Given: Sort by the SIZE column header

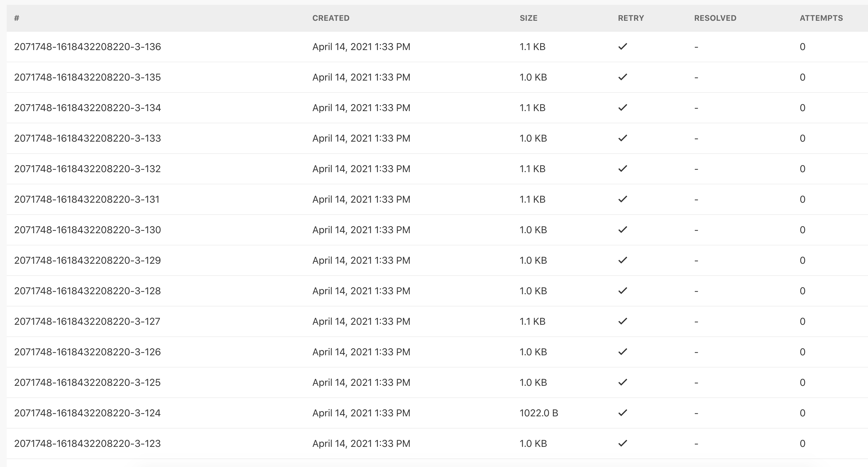Looking at the screenshot, I should 528,18.
